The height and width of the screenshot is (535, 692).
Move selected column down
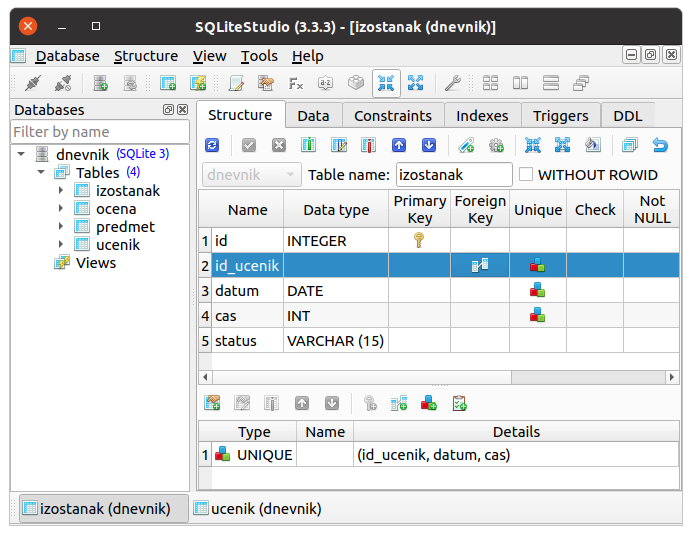point(428,145)
